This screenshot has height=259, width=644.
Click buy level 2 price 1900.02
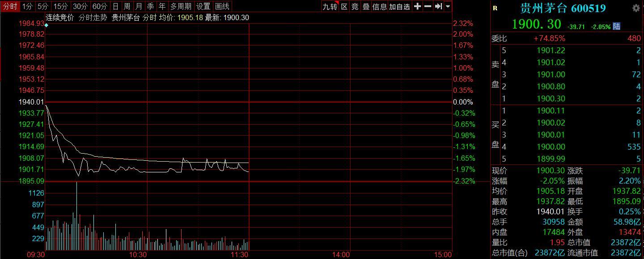[551, 123]
